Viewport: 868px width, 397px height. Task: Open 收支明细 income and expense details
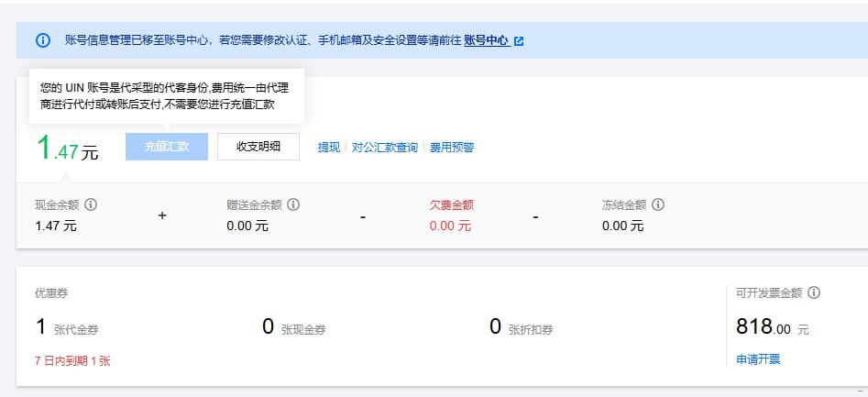tap(258, 147)
